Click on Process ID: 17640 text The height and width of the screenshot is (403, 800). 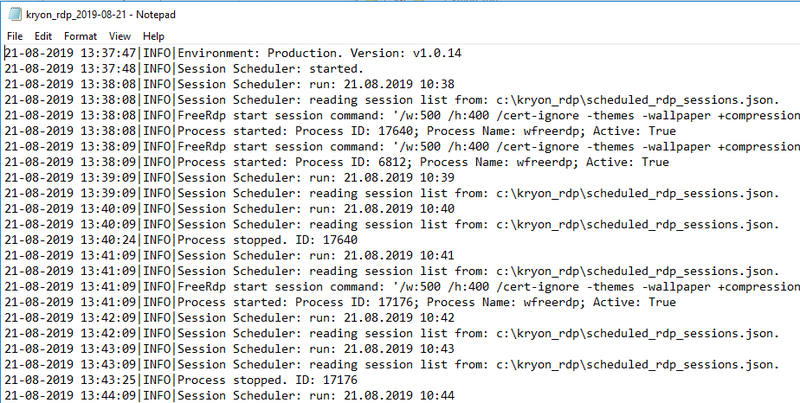355,131
